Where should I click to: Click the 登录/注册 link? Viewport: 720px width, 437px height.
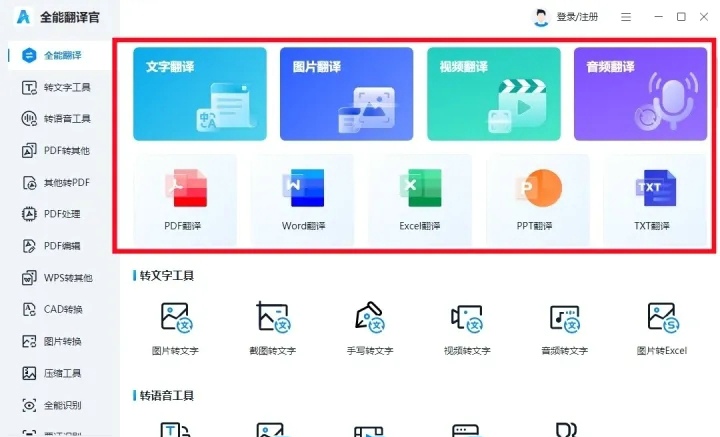point(577,17)
